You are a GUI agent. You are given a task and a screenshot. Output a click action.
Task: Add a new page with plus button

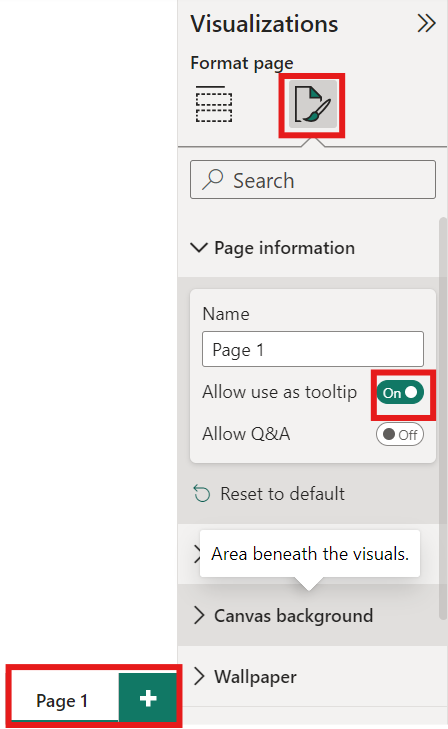pos(148,698)
